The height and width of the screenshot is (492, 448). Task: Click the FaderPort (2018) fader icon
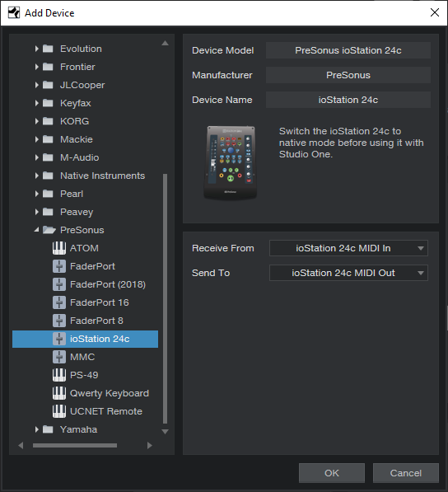[59, 284]
